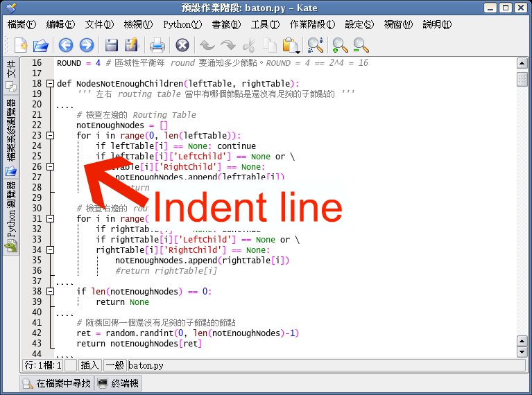
Task: Collapse the if block fold at line 38
Action: 50,292
